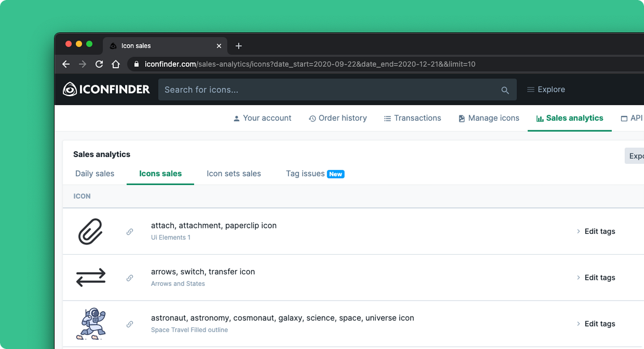The image size is (644, 349).
Task: Click the astronaut icon thumbnail
Action: (91, 324)
